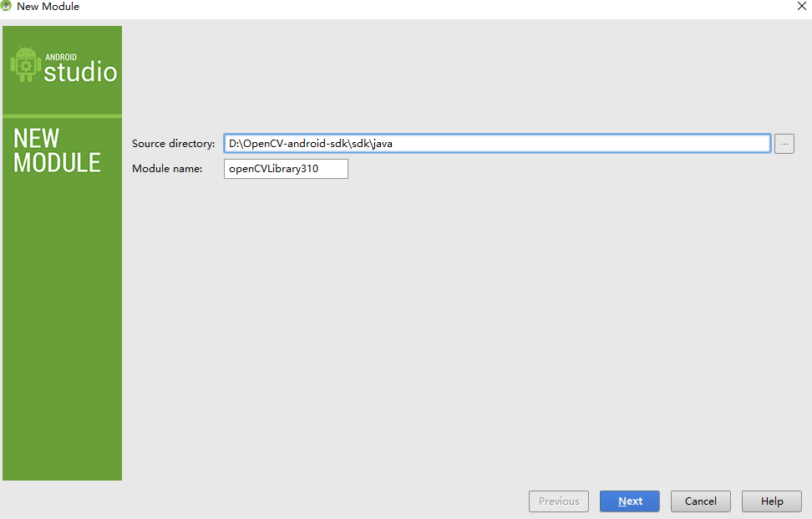The height and width of the screenshot is (519, 812).
Task: Close the New Module window
Action: point(802,6)
